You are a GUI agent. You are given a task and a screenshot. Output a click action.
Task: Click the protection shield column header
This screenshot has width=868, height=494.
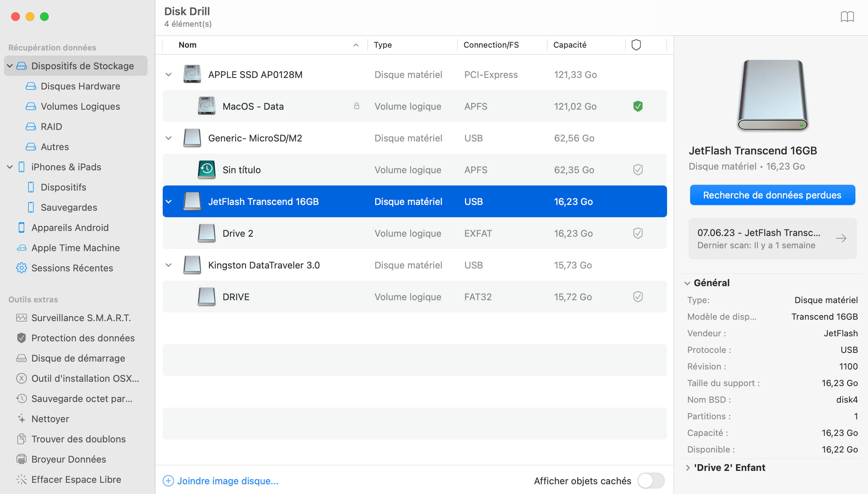click(x=636, y=45)
